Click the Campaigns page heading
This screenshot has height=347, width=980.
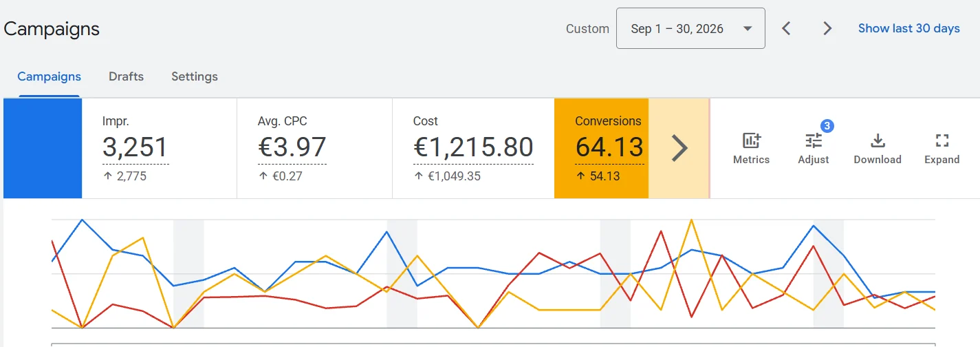pos(52,29)
